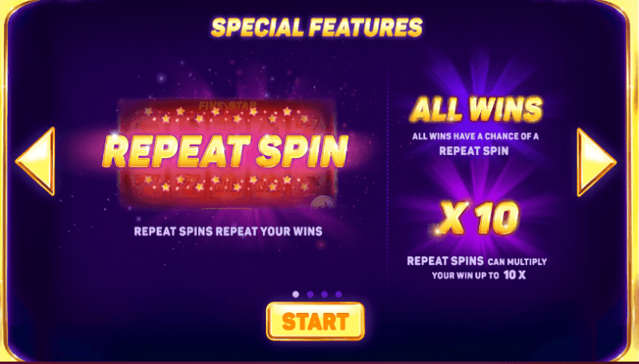Click the X 10 multiplier graphic
639x364 pixels.
(x=478, y=219)
